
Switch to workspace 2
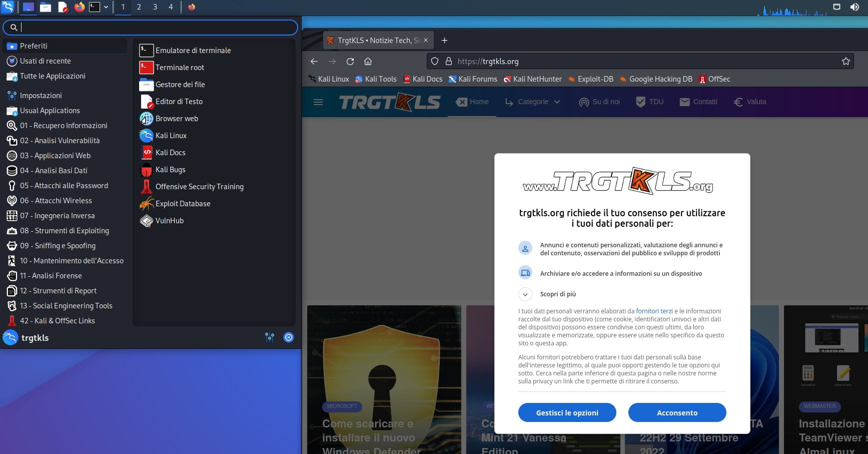139,7
